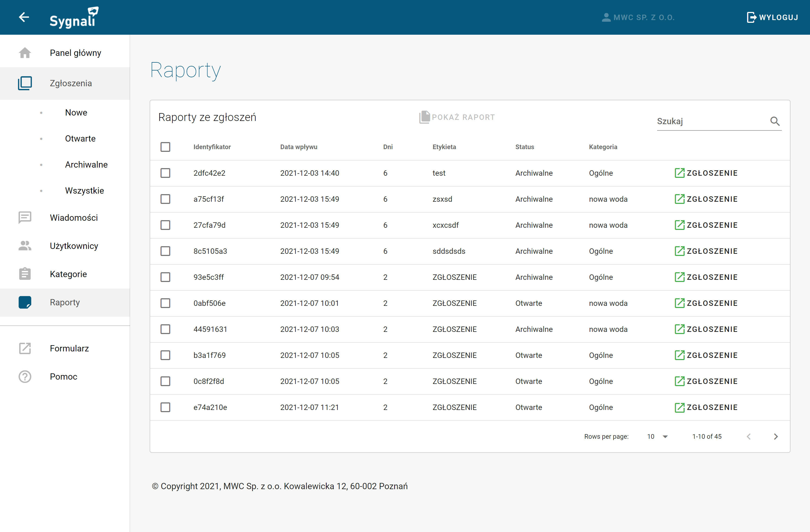This screenshot has width=810, height=532.
Task: Click the search magnifier icon
Action: pyautogui.click(x=774, y=121)
